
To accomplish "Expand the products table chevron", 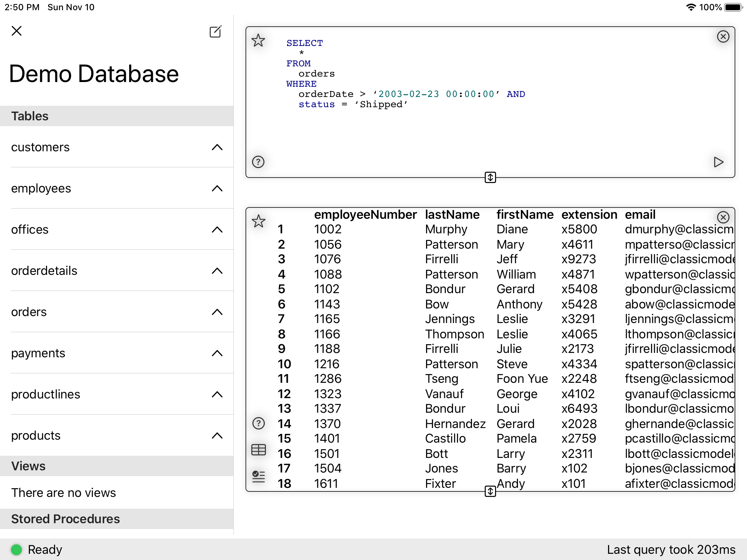I will point(217,436).
